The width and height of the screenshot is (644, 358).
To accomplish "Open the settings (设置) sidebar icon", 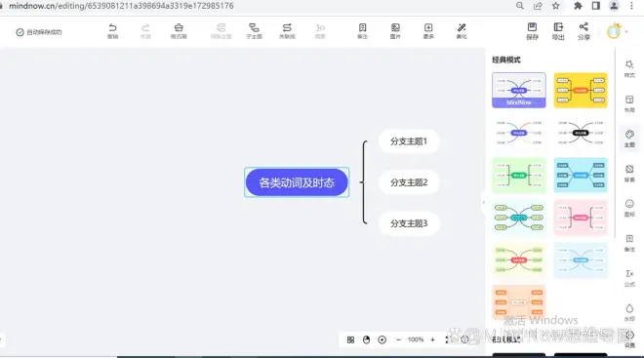I will coord(629,339).
